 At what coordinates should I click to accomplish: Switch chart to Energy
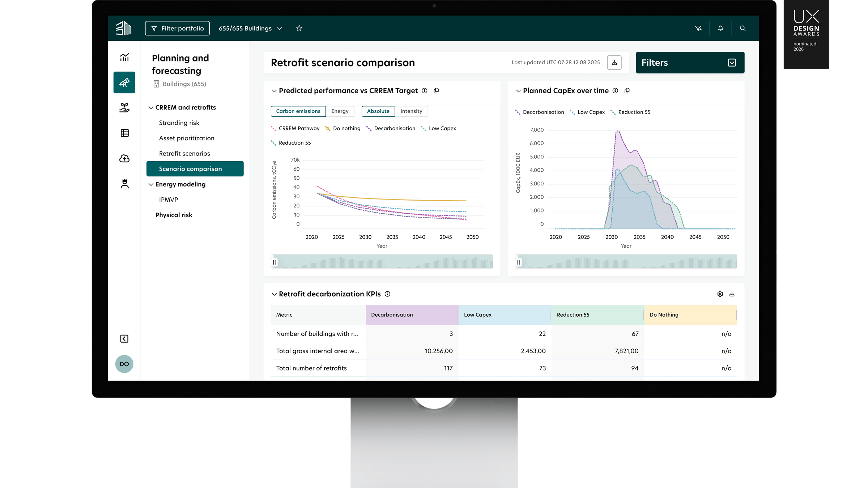click(340, 111)
